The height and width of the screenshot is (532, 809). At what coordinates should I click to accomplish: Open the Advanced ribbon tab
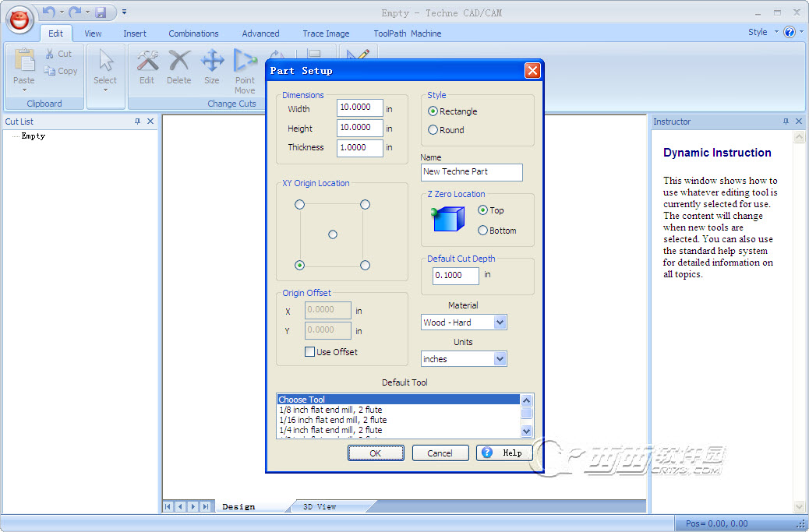pyautogui.click(x=260, y=33)
